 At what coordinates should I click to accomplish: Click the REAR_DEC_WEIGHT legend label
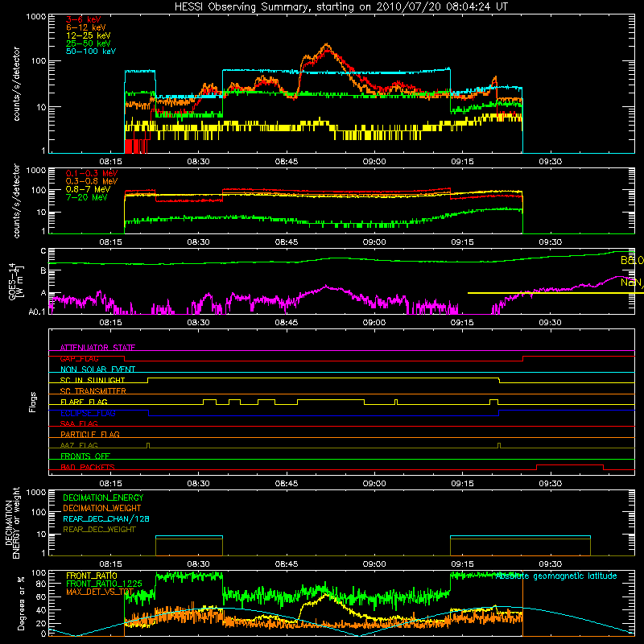[x=99, y=530]
